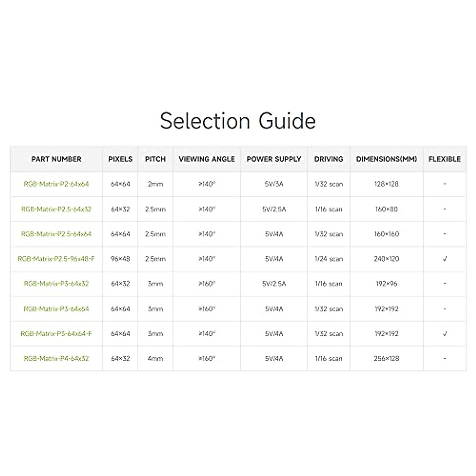This screenshot has height=476, width=476.
Task: Click the flexible checkmark for the 96x48-F row
Action: pyautogui.click(x=445, y=259)
